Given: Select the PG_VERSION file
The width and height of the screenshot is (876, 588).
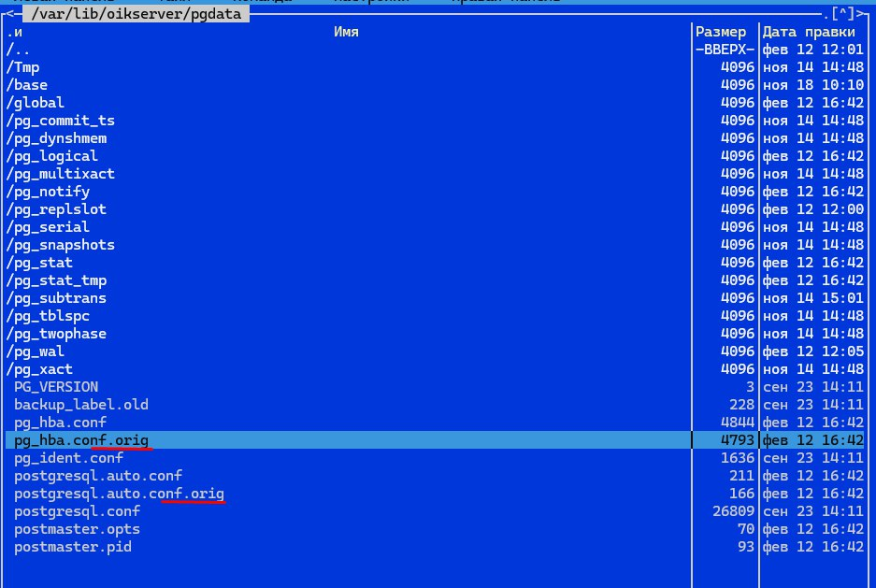Looking at the screenshot, I should [x=56, y=387].
